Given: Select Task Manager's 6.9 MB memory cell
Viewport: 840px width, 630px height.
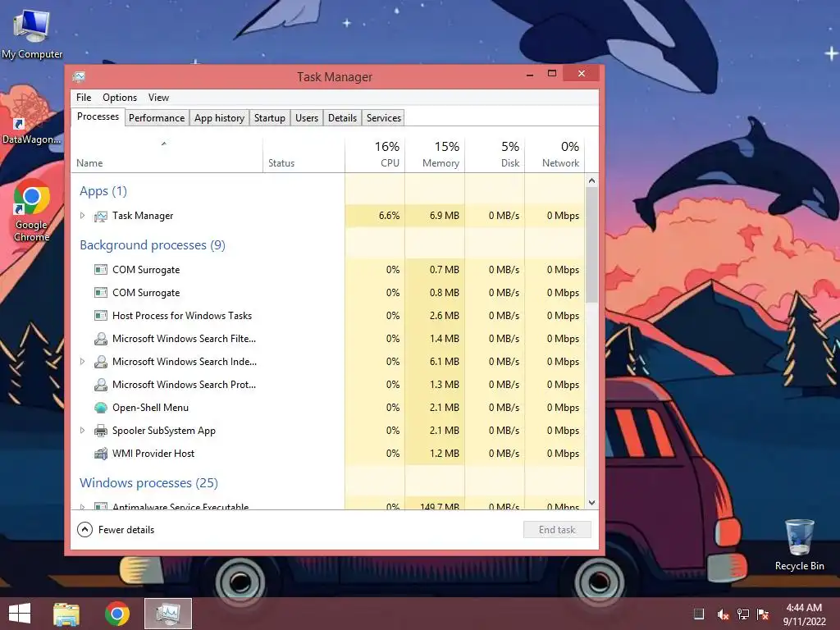Looking at the screenshot, I should [x=435, y=216].
